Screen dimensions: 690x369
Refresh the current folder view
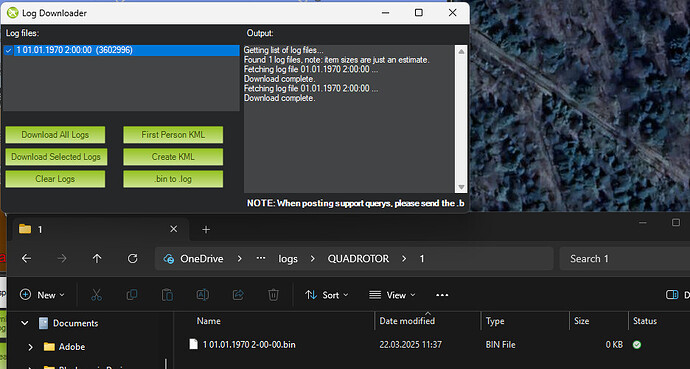132,259
